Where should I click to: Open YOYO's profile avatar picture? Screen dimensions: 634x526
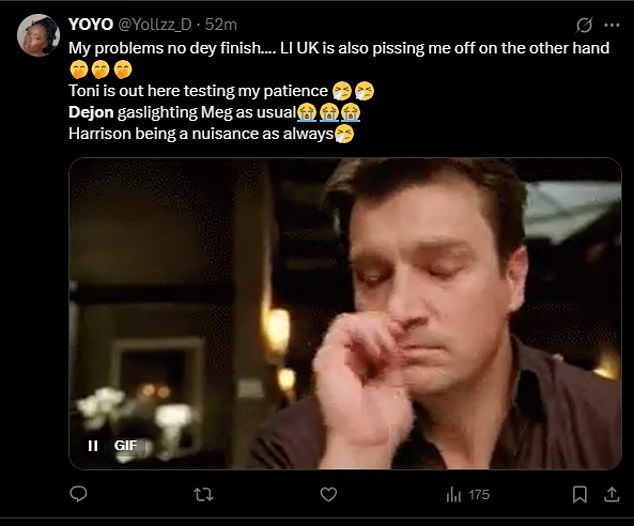pos(38,35)
